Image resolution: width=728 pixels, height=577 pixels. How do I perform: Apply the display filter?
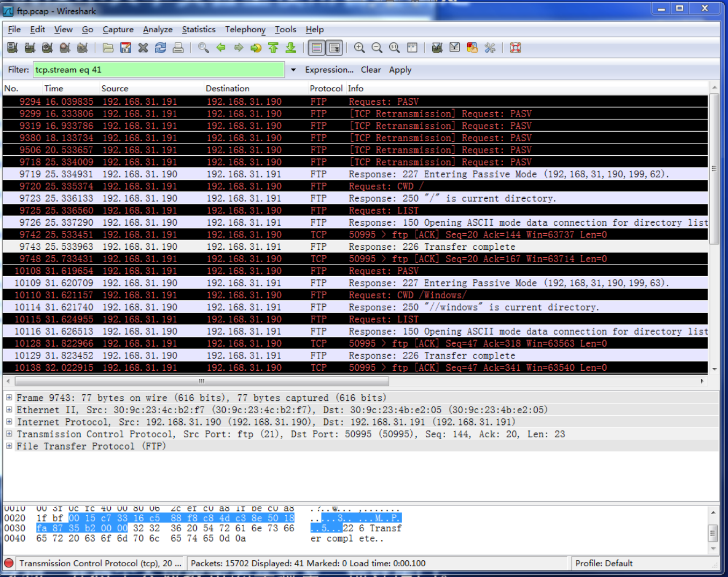[x=401, y=70]
